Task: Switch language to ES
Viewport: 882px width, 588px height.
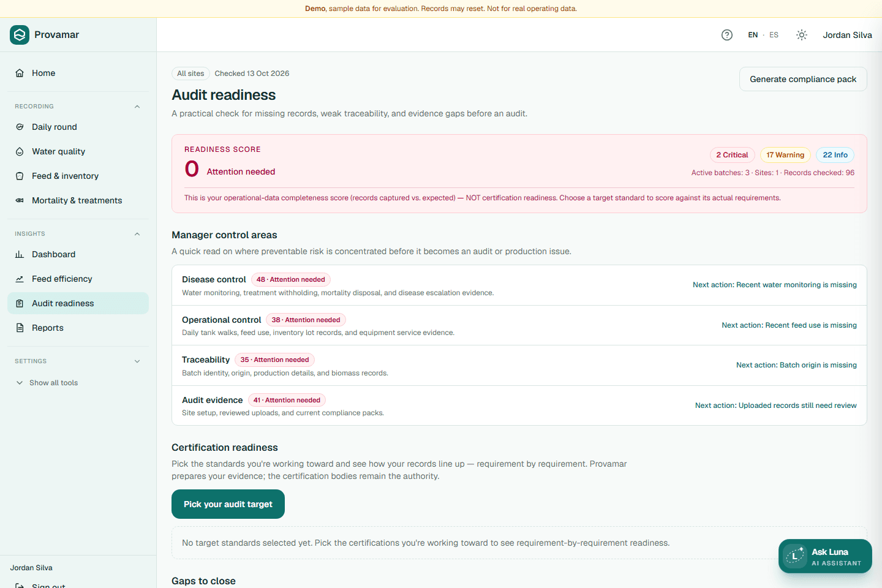Action: click(x=774, y=35)
